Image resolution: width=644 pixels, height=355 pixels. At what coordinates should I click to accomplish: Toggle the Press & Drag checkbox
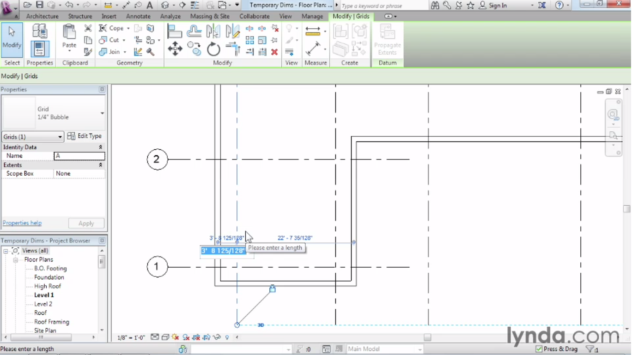click(539, 349)
